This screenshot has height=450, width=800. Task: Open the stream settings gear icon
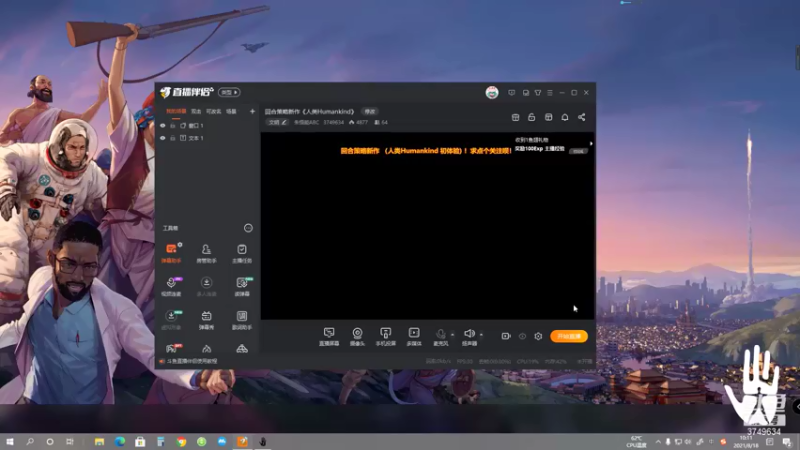pos(538,336)
